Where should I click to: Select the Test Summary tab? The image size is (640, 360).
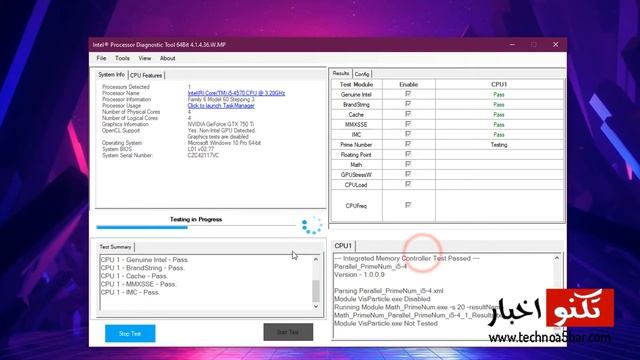click(115, 247)
